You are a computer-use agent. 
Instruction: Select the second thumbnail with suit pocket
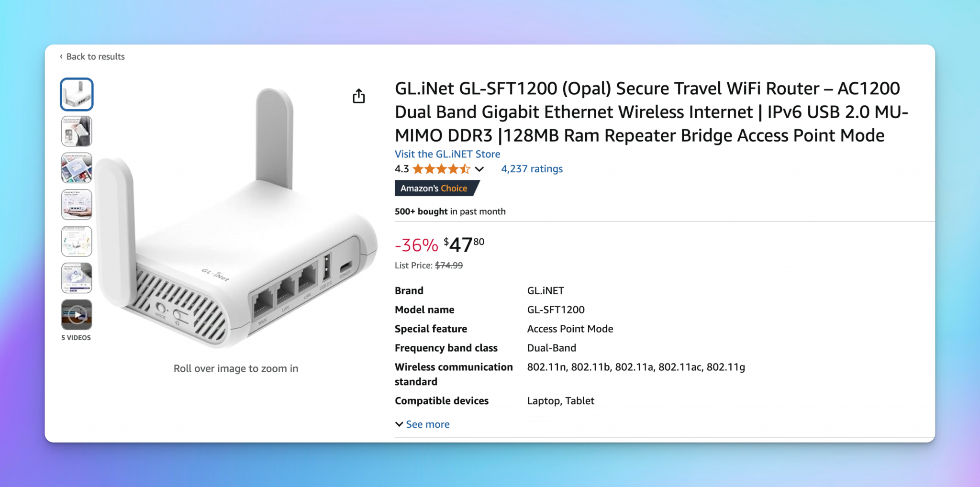click(x=77, y=131)
